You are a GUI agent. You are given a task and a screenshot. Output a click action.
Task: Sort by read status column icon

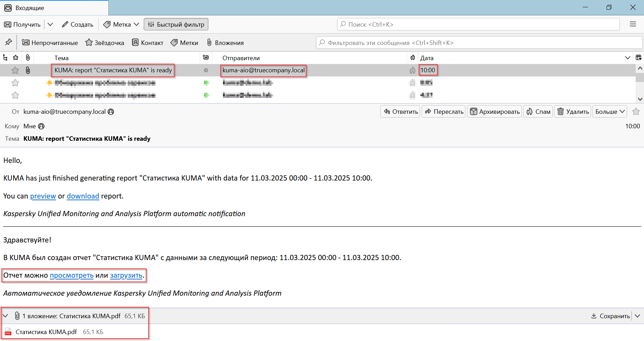click(x=206, y=58)
